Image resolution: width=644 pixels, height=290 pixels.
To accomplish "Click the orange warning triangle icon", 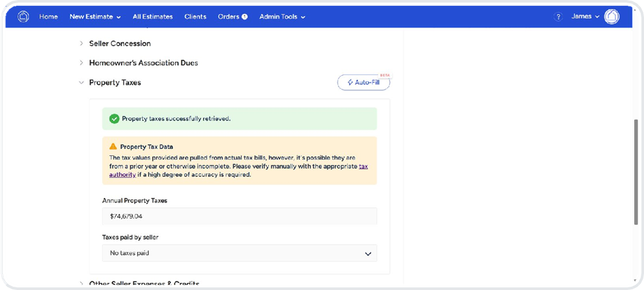I will 113,147.
